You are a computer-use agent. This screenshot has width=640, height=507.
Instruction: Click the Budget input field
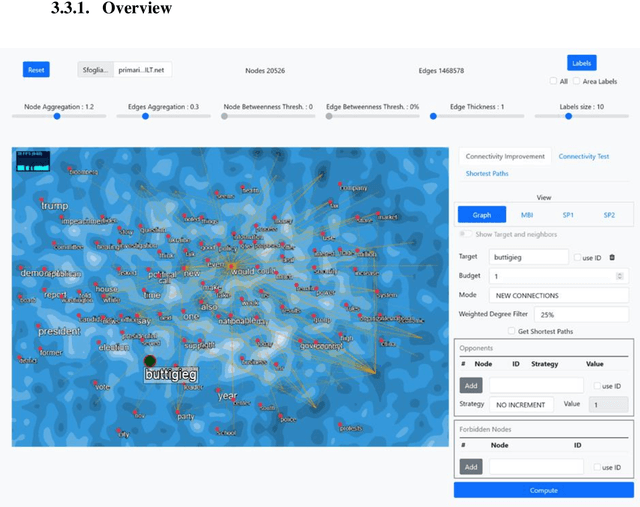(x=559, y=276)
